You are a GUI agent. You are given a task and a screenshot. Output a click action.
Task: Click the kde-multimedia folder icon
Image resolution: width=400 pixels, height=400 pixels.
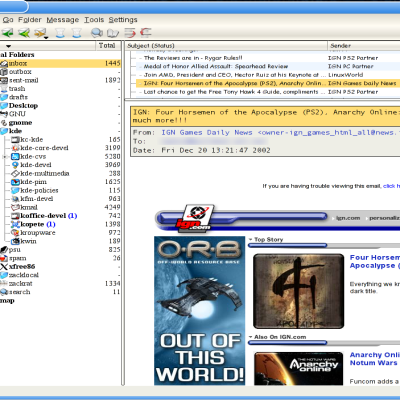(x=15, y=173)
